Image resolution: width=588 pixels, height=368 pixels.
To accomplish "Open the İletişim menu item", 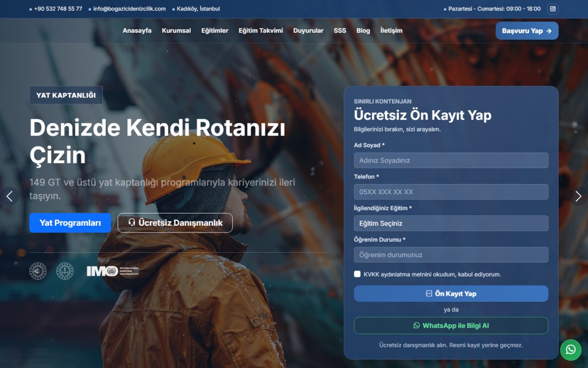I will tap(391, 30).
